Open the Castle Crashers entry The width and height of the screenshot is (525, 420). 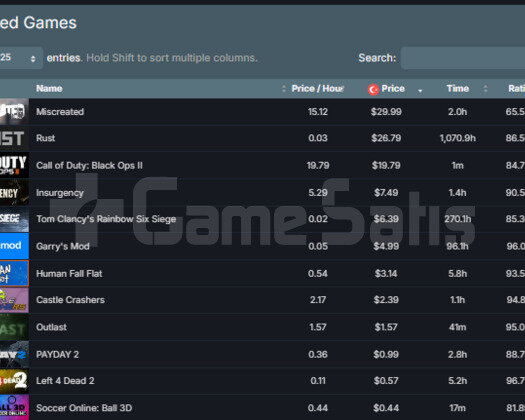tap(70, 300)
